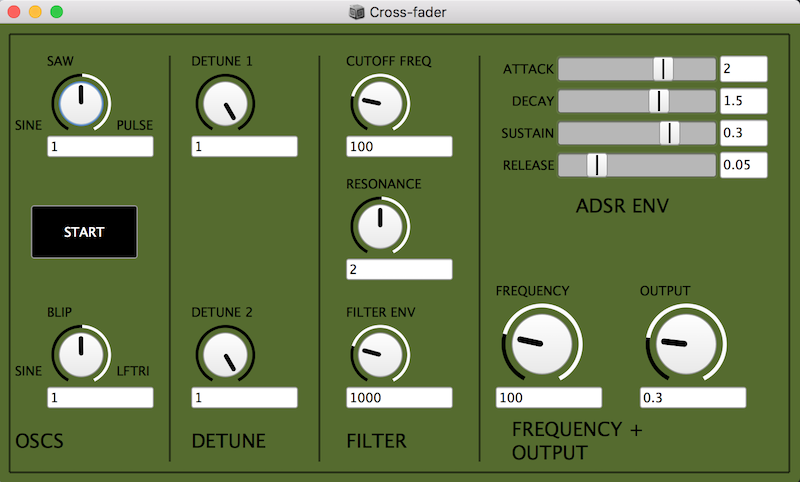The height and width of the screenshot is (482, 800).
Task: Click the DETUNE section label at bottom
Action: tap(229, 441)
